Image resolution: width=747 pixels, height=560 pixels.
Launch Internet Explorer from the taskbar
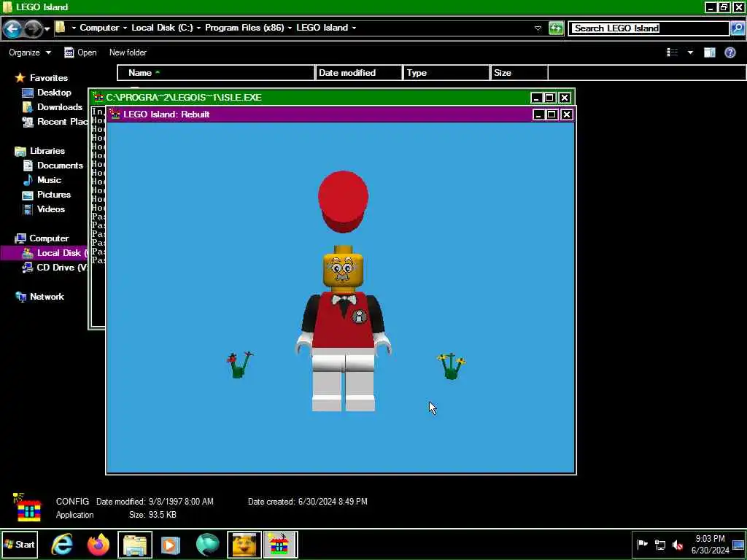(x=63, y=545)
